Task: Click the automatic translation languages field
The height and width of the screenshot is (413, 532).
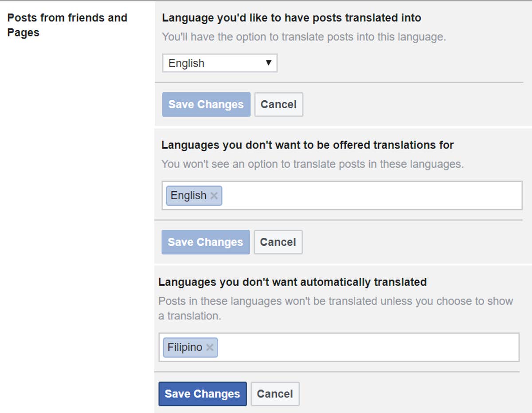Action: (x=355, y=347)
